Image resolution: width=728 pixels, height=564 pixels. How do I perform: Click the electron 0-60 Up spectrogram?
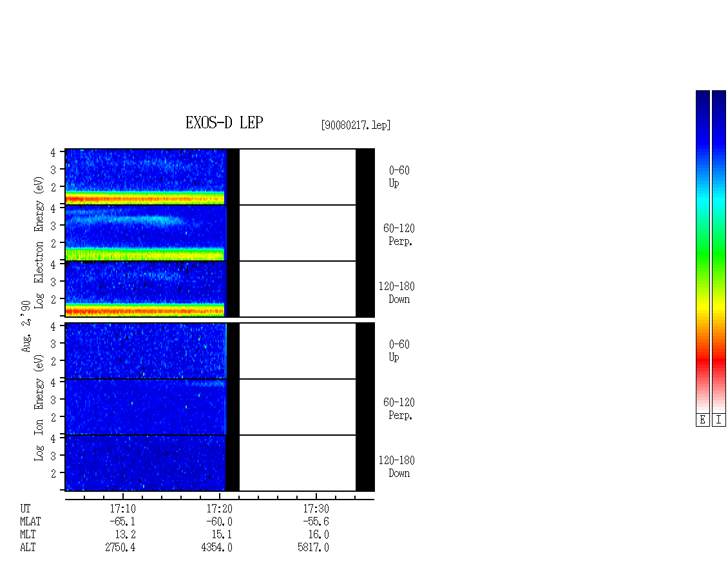click(x=220, y=177)
